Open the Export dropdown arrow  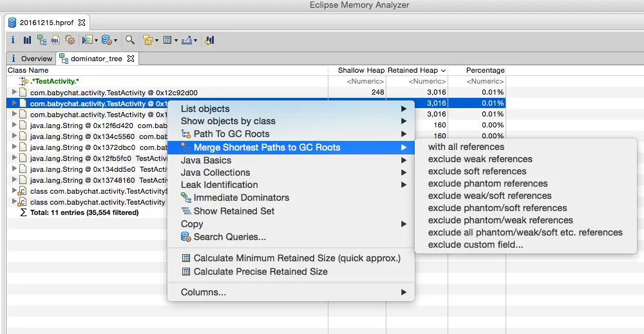196,40
